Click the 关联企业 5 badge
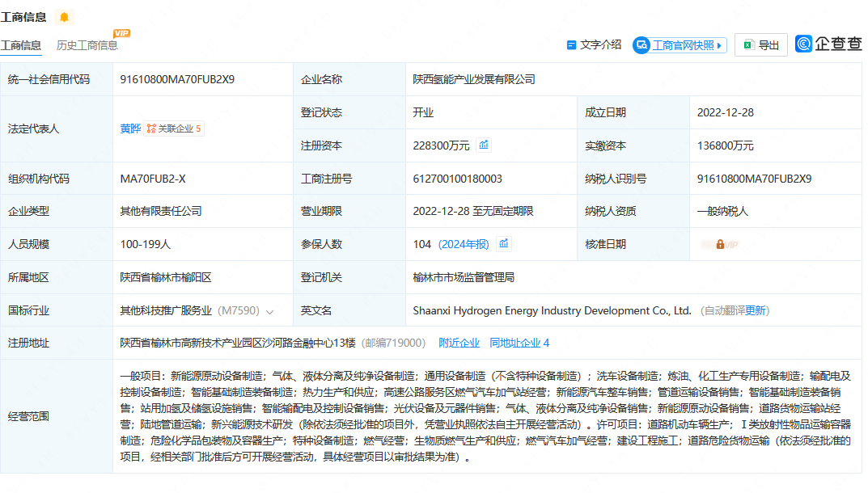Viewport: 868px width, 493px height. pyautogui.click(x=174, y=129)
